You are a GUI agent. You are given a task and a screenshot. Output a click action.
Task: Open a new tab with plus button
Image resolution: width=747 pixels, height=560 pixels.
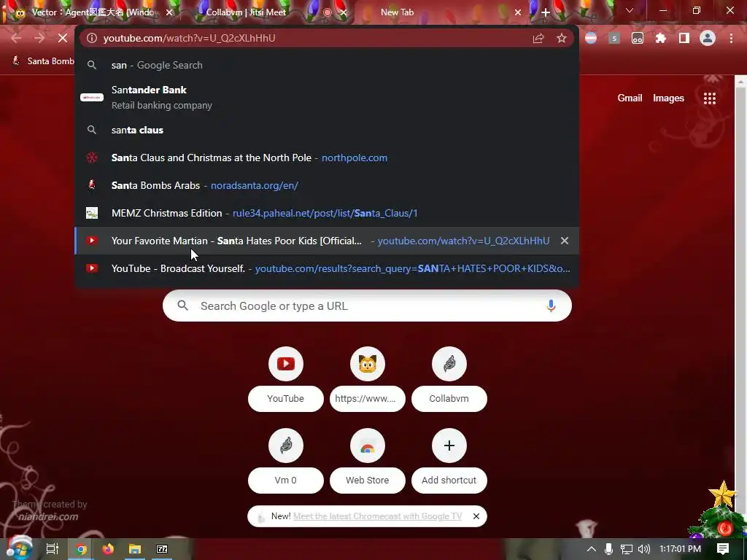(x=546, y=12)
